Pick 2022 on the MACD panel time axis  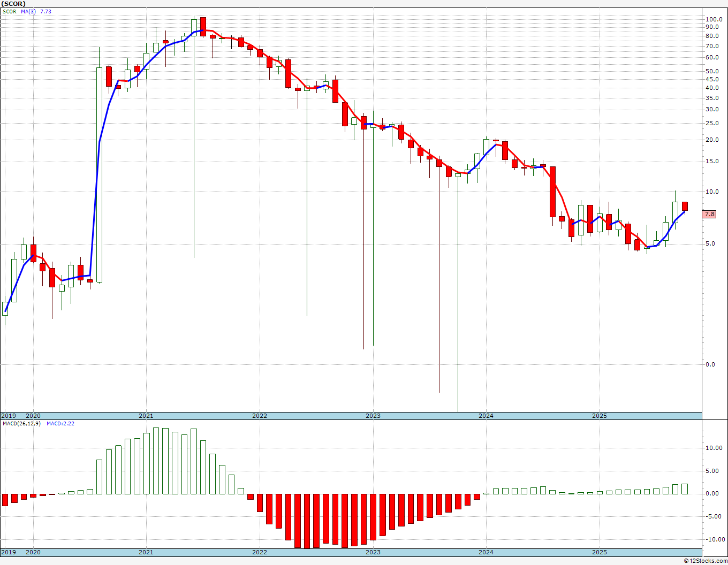pos(260,552)
